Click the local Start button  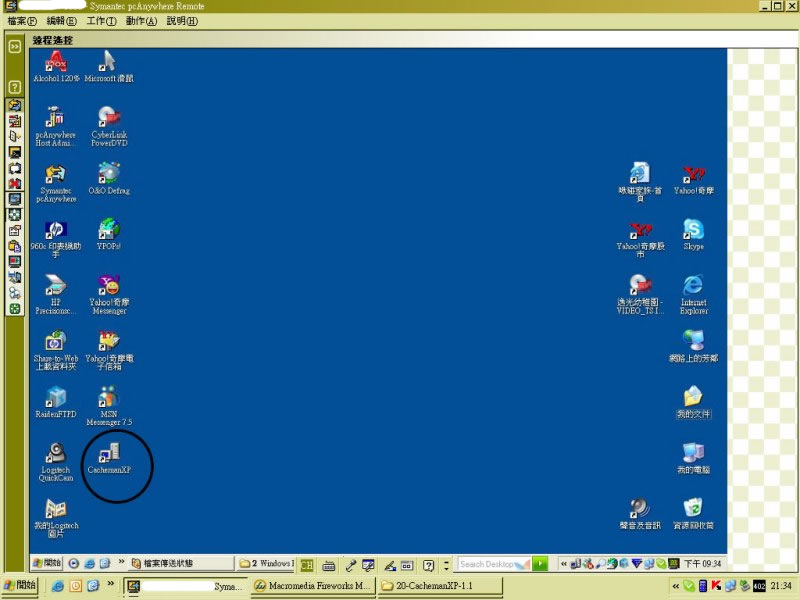[x=20, y=585]
